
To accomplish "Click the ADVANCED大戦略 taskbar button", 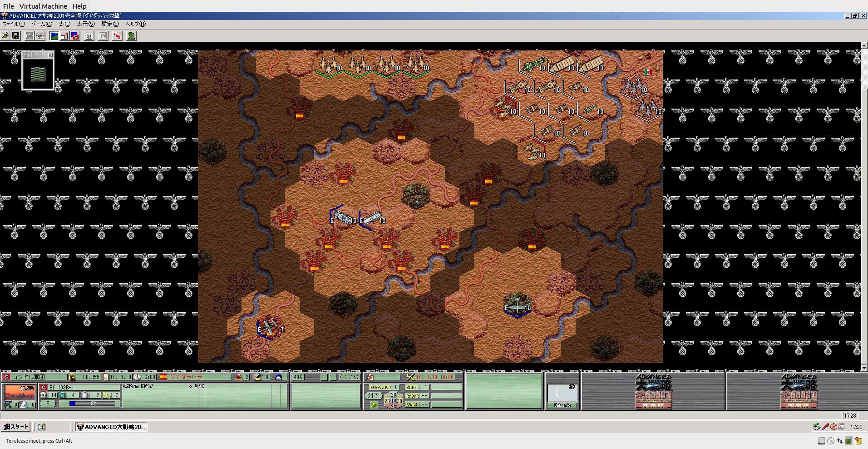I will coord(111,427).
